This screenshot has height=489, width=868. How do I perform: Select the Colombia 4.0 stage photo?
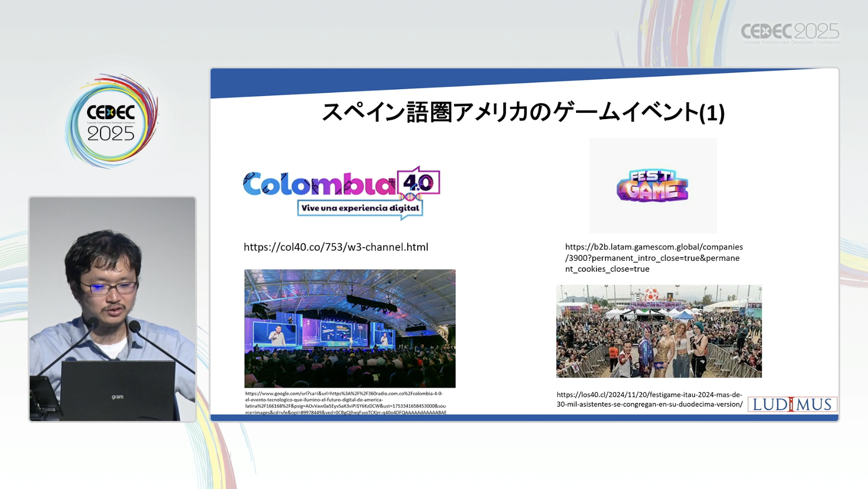point(350,328)
